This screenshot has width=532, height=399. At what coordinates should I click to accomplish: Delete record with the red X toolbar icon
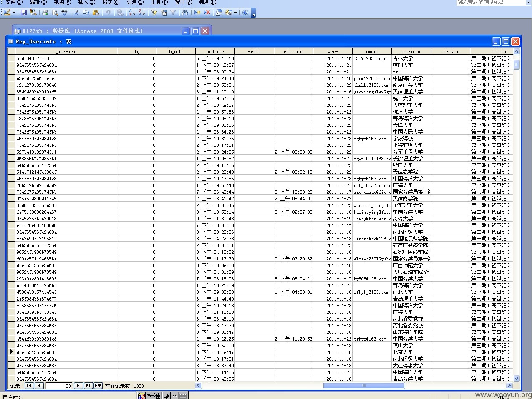tap(207, 13)
